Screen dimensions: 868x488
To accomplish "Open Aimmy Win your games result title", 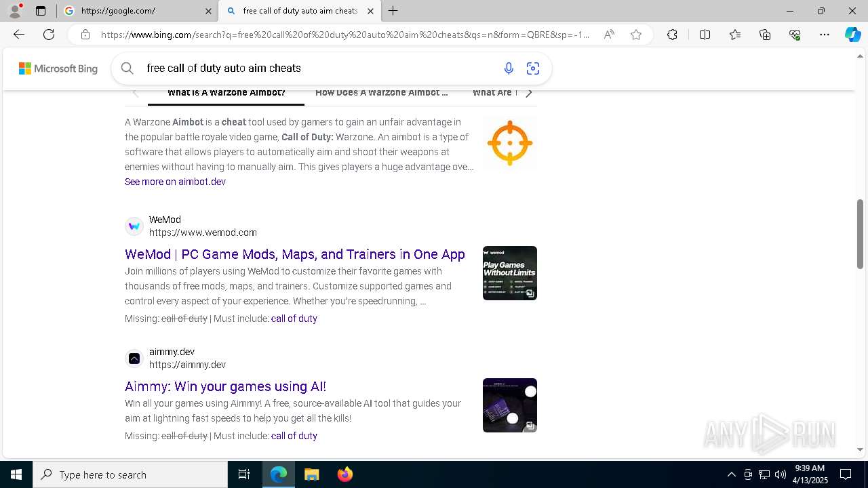I will 225,386.
